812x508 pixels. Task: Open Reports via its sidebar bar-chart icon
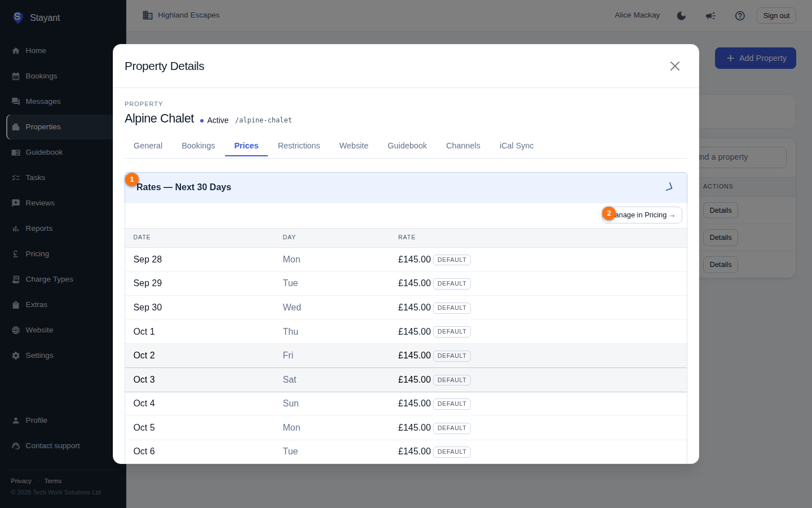coord(16,229)
